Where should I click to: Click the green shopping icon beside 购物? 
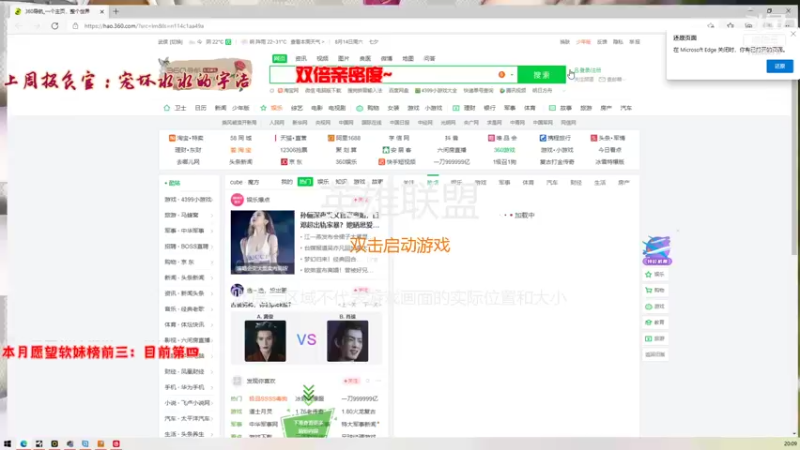pos(360,108)
